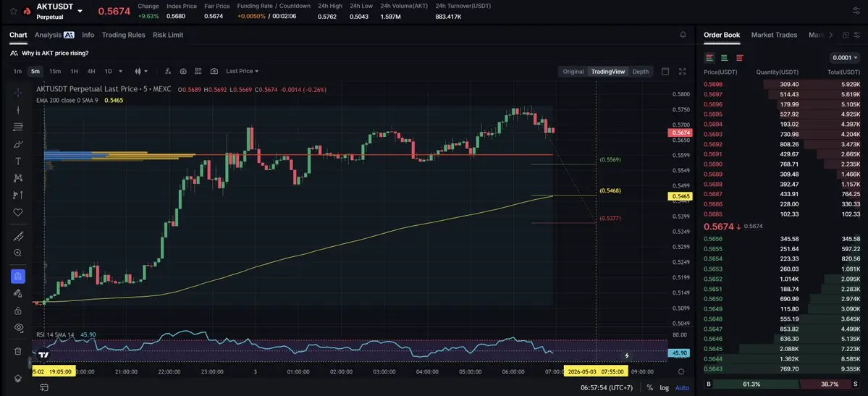Select the Text annotation tool
The image size is (868, 396).
17,161
